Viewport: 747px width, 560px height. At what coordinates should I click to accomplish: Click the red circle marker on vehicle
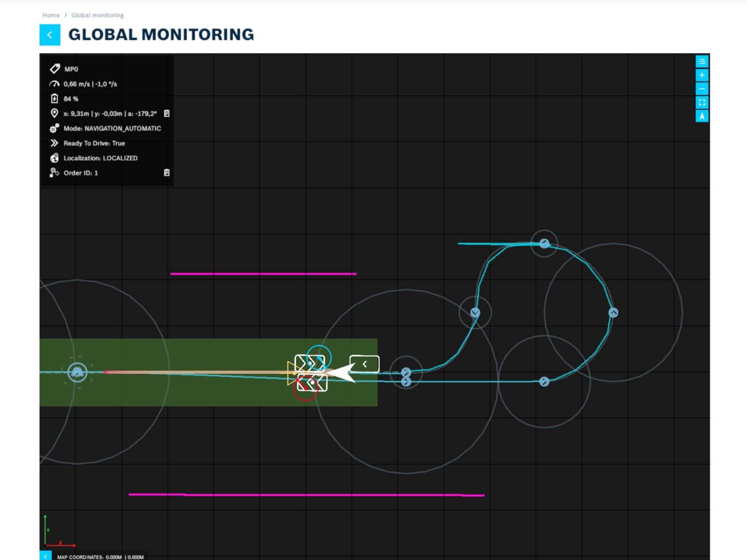pyautogui.click(x=306, y=388)
